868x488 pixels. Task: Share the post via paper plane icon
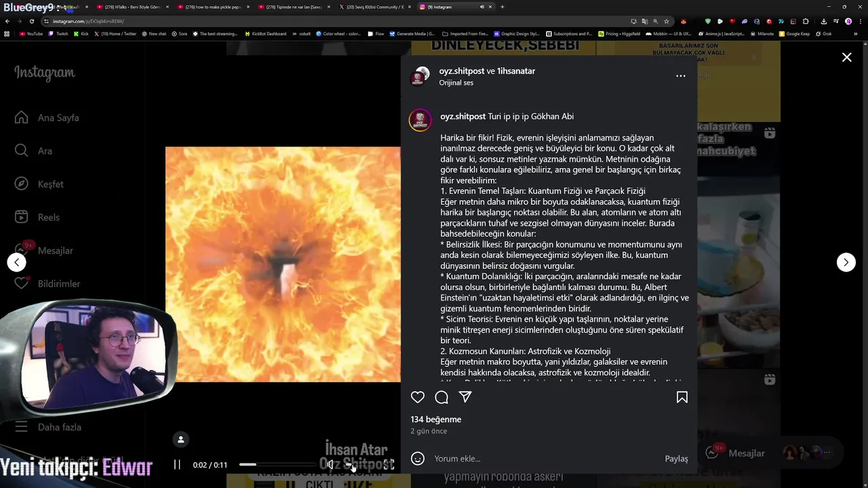[465, 397]
